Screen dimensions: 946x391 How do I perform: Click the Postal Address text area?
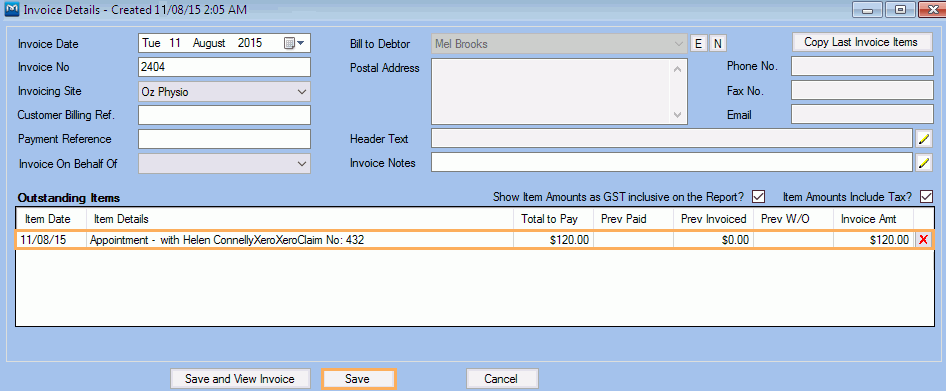(x=559, y=91)
